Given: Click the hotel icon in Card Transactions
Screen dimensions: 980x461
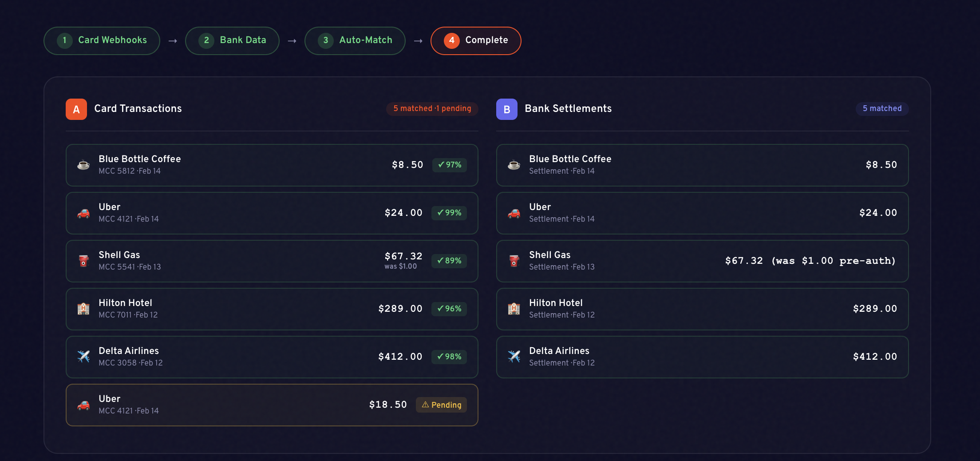Looking at the screenshot, I should [x=83, y=309].
